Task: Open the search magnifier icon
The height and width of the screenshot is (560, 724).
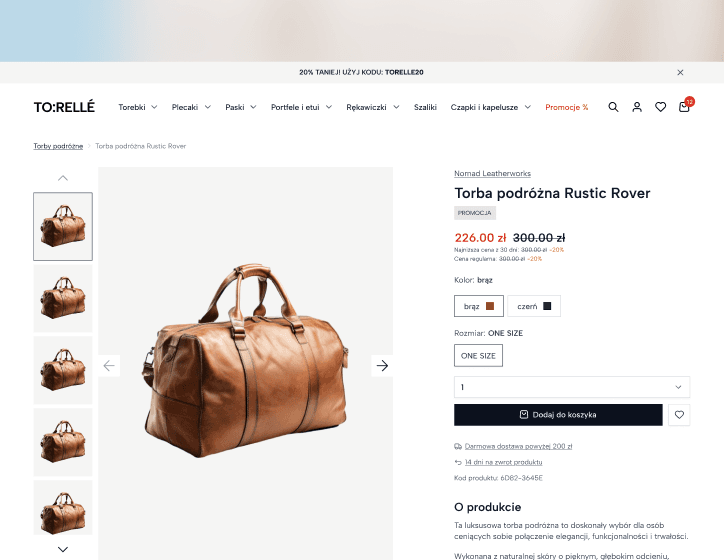Action: coord(613,107)
